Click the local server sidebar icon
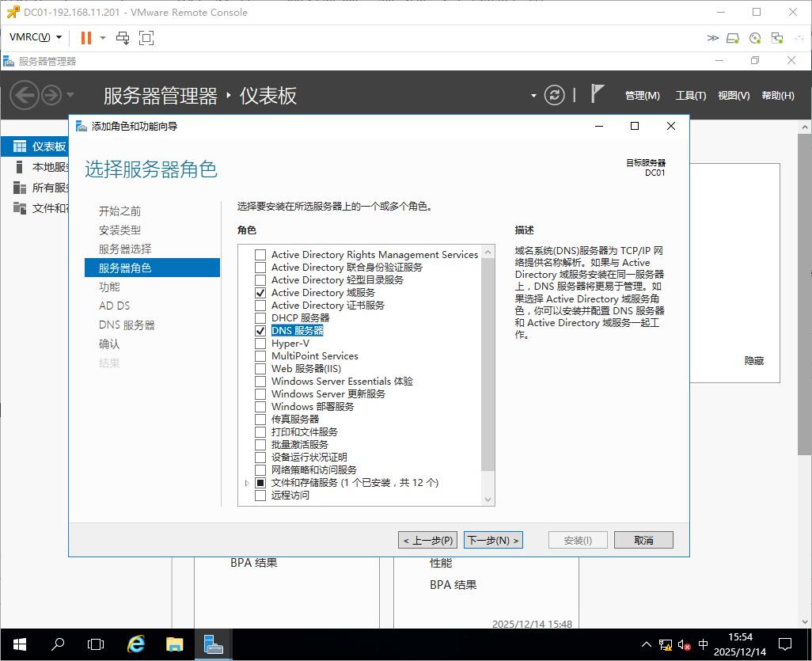The width and height of the screenshot is (812, 661). (19, 167)
